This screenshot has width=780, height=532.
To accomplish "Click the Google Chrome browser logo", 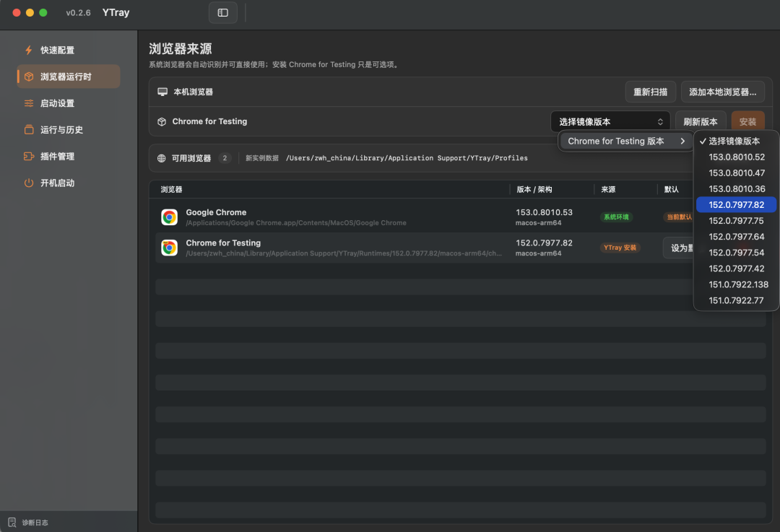I will 169,217.
